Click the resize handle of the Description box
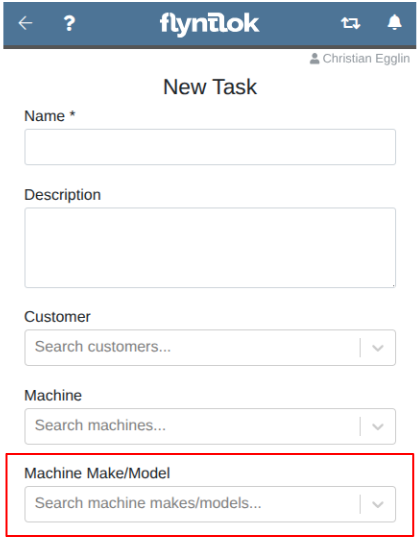This screenshot has width=418, height=559. pyautogui.click(x=393, y=285)
